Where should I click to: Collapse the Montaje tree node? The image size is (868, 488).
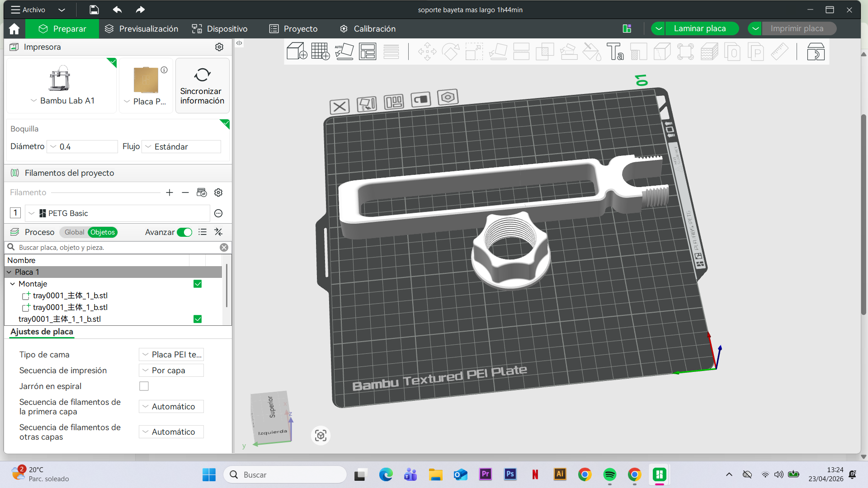pyautogui.click(x=12, y=284)
